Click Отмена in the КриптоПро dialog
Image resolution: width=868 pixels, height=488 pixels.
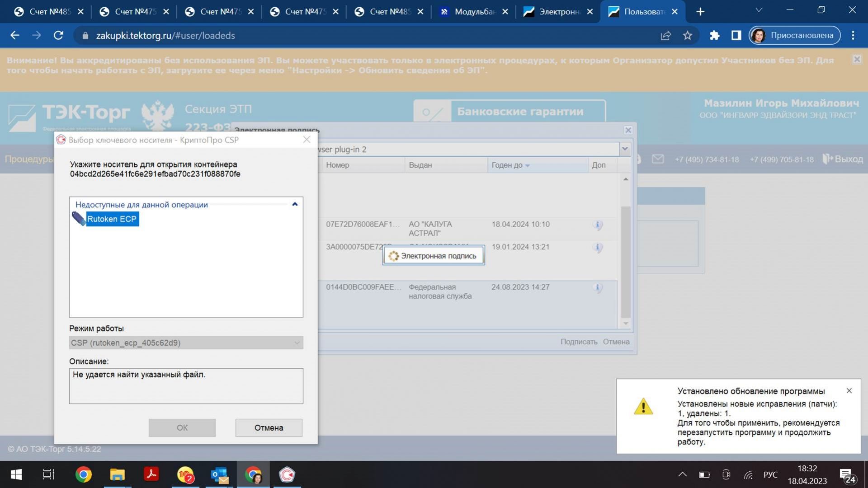coord(269,427)
